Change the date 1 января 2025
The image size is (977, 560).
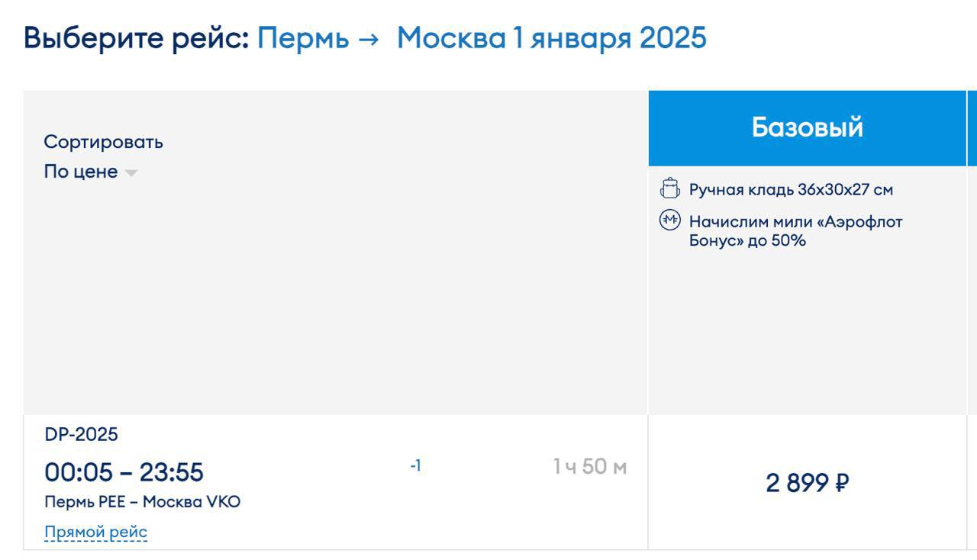610,38
